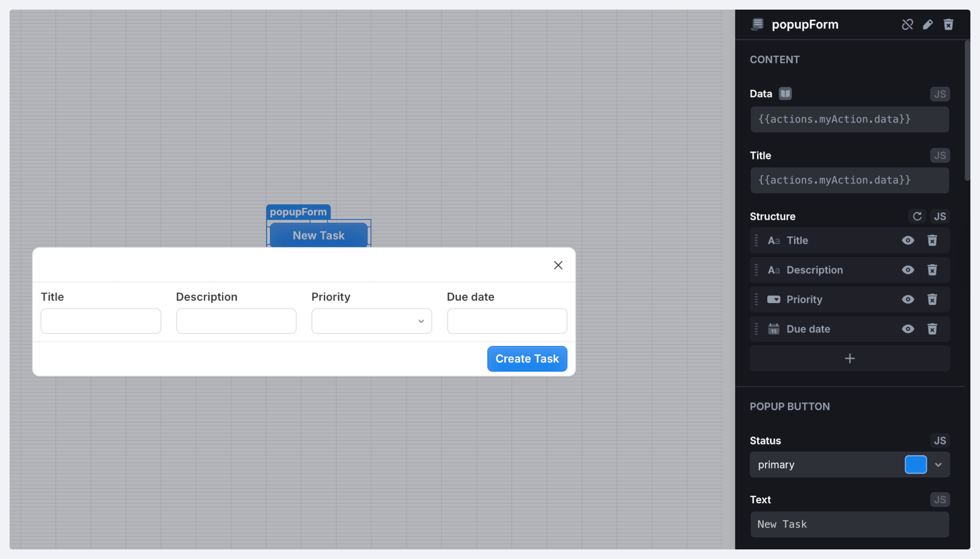Delete the Title field from Structure
The image size is (980, 559).
(x=932, y=240)
